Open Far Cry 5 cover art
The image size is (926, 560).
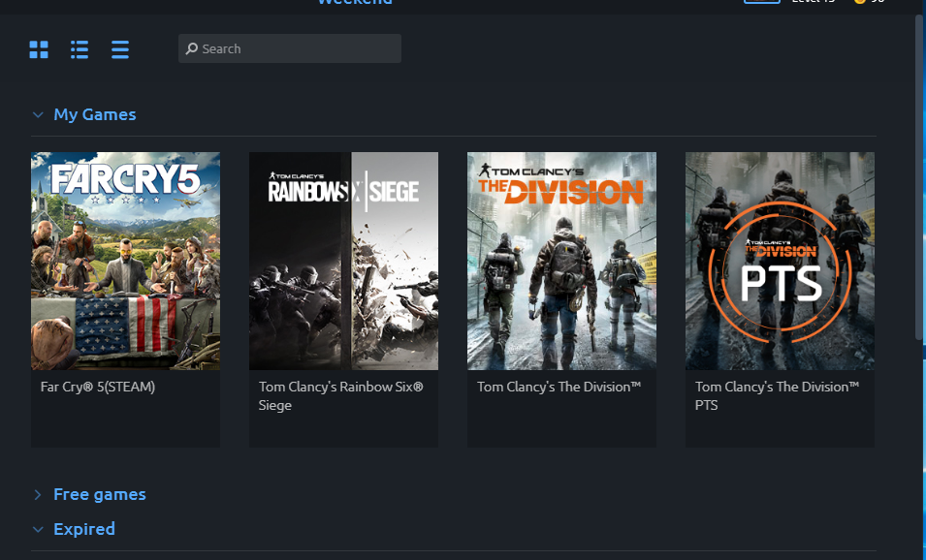[x=126, y=261]
